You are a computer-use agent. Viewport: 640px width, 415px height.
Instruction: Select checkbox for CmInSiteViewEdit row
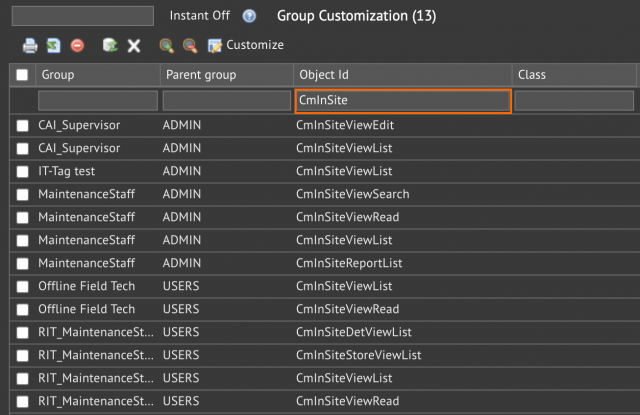[22, 125]
